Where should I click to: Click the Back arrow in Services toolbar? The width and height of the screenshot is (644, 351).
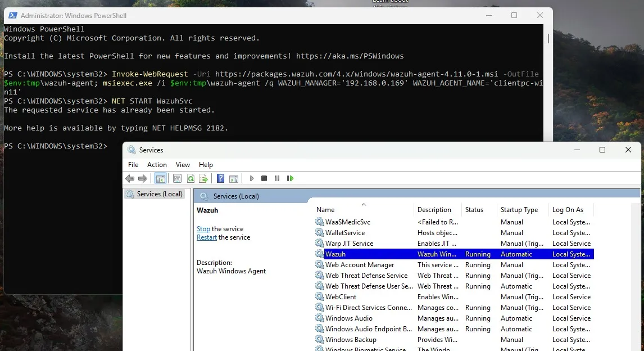130,178
